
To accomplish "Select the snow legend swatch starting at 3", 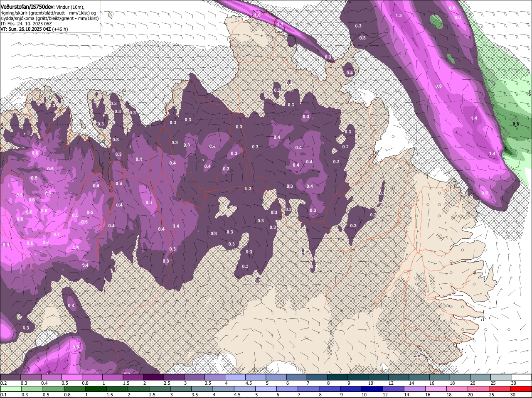I will pyautogui.click(x=195, y=377).
